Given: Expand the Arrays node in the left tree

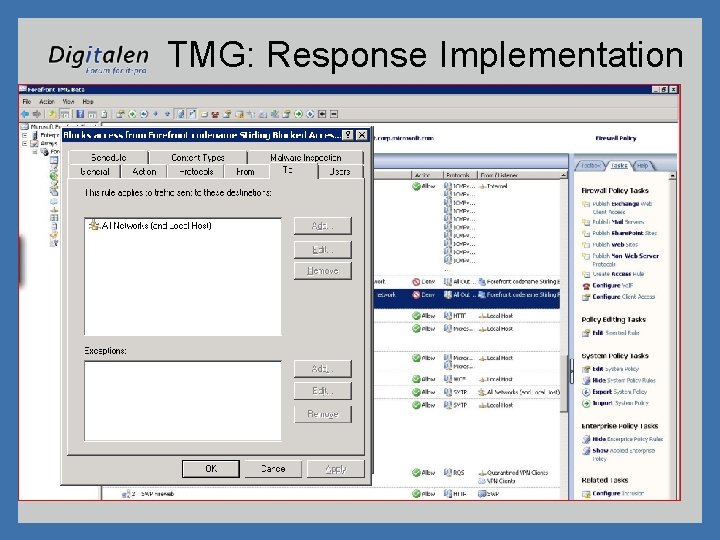Looking at the screenshot, I should tap(25, 143).
